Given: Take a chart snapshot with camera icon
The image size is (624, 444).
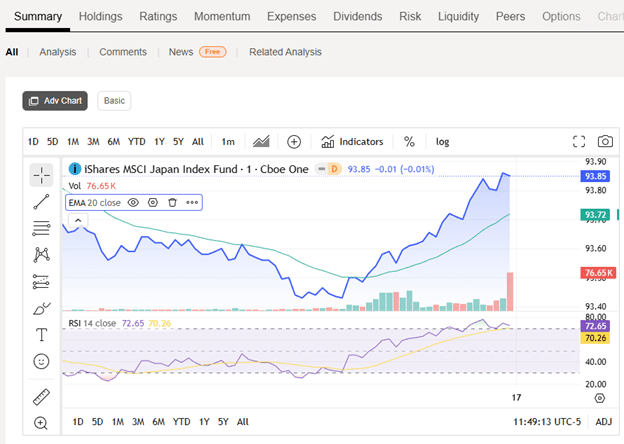Looking at the screenshot, I should (605, 142).
